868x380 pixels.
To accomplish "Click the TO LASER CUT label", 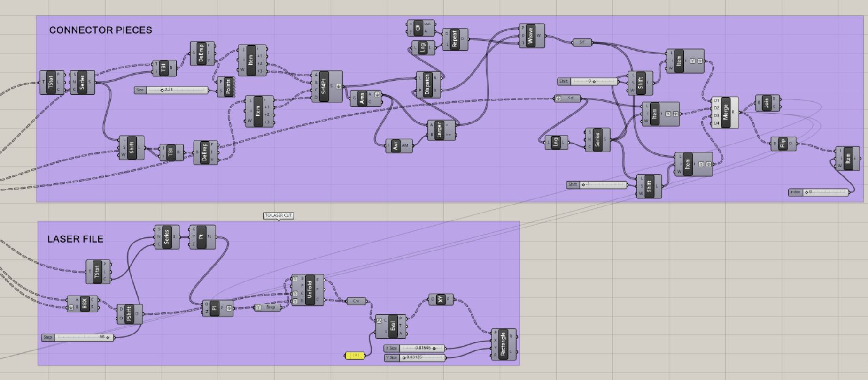I will tap(279, 215).
